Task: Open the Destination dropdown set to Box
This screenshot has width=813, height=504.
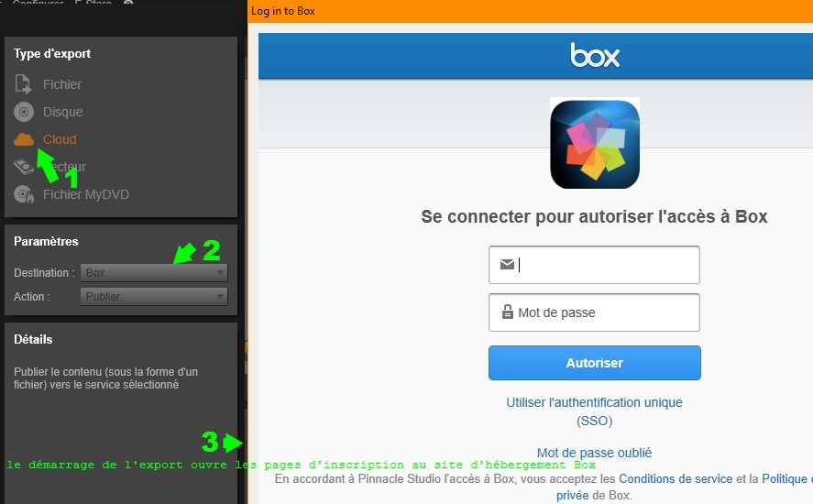Action: click(154, 273)
